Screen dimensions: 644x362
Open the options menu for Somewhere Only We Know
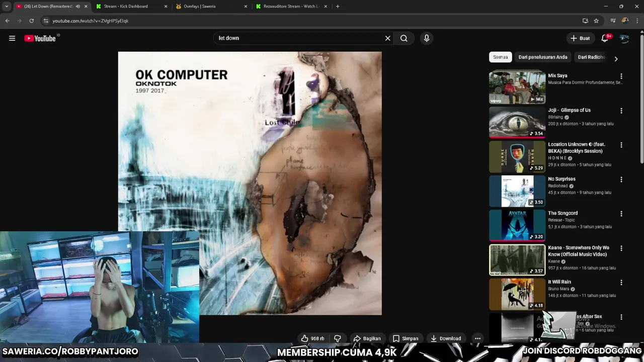pos(621,248)
